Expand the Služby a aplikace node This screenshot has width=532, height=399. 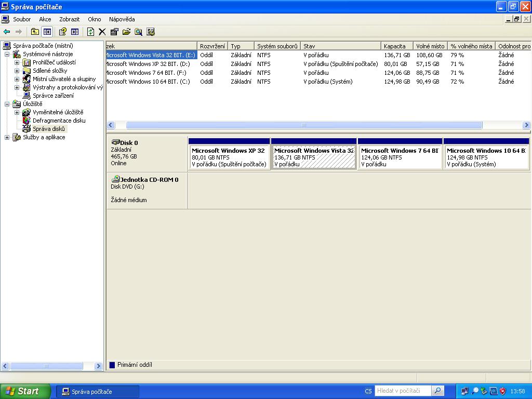coord(7,137)
